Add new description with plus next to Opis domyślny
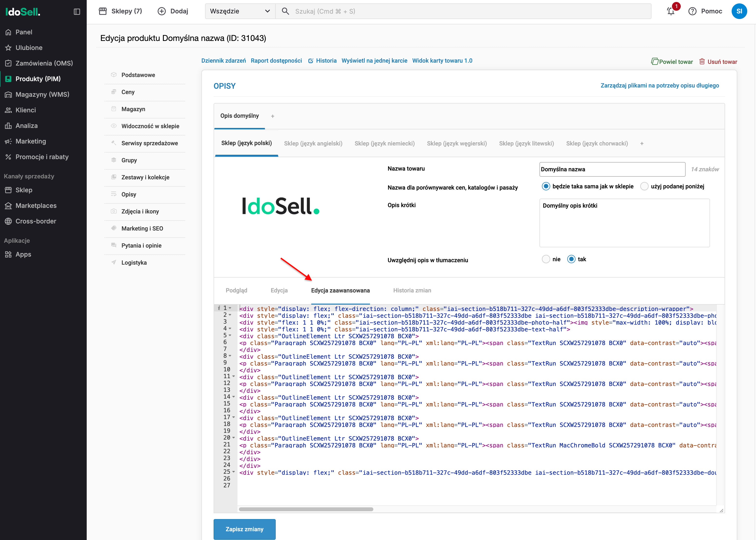Viewport: 756px width, 540px height. [x=273, y=116]
